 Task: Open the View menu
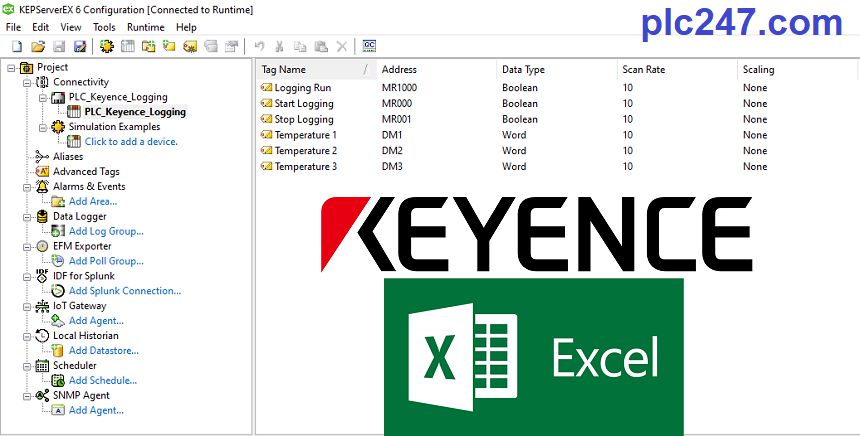pos(71,27)
